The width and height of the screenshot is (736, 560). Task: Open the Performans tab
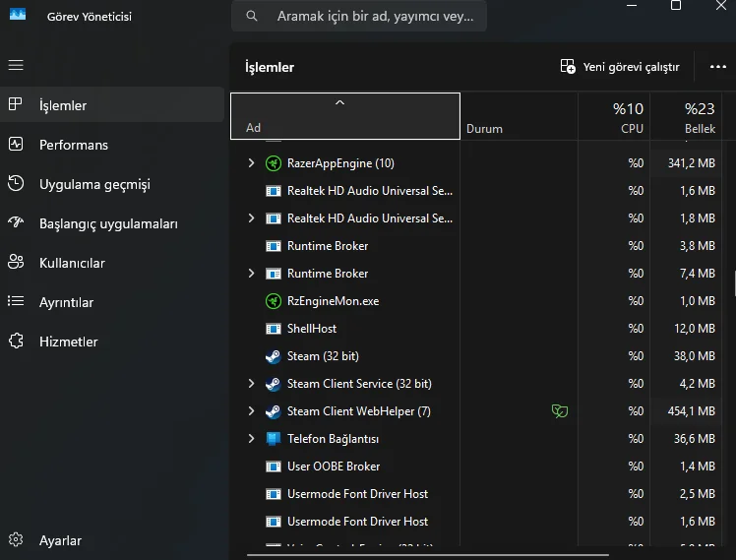(73, 145)
